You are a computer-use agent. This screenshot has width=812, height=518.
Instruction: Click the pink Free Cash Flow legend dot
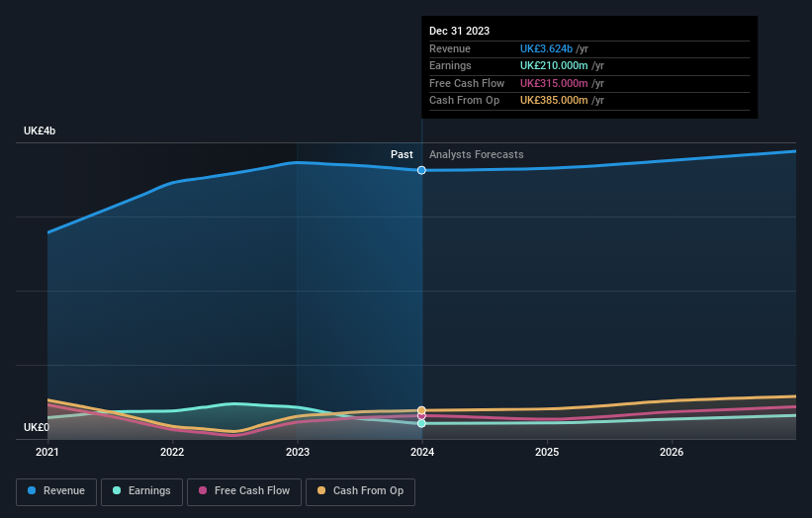(x=203, y=490)
